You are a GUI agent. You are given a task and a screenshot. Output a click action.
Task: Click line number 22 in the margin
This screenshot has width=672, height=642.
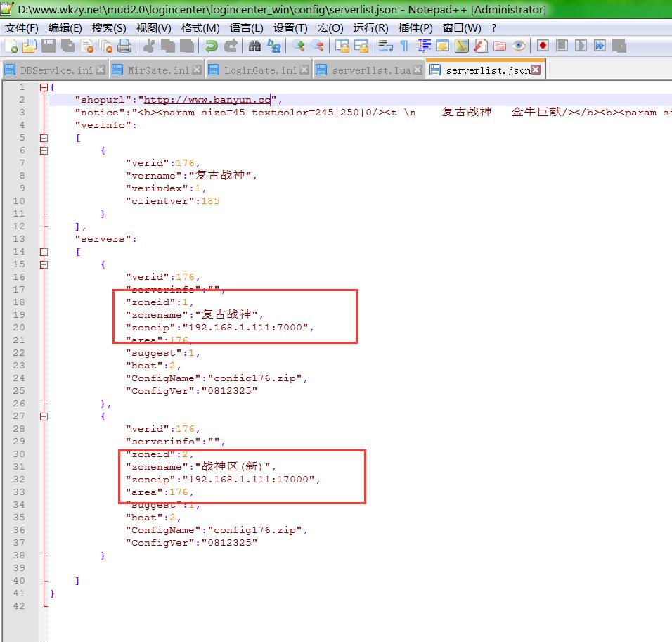(20, 353)
